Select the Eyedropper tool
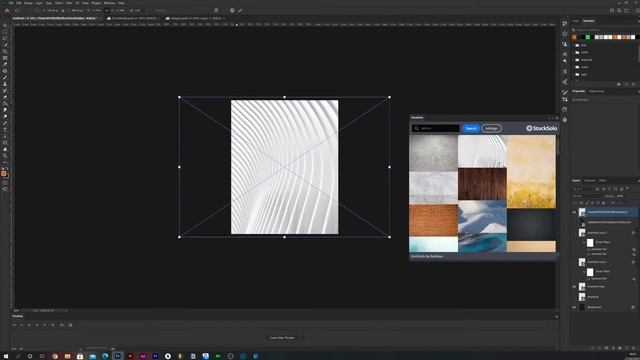 pos(5,64)
